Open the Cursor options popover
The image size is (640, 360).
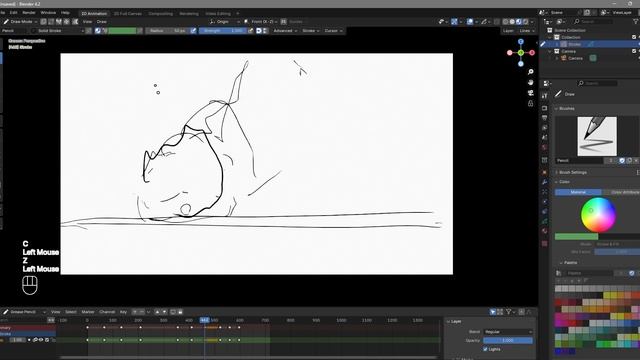click(333, 31)
